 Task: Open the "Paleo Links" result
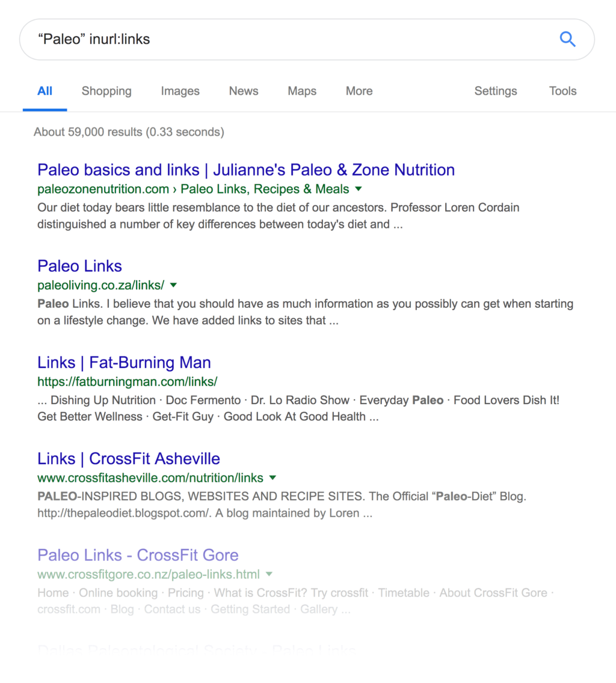tap(79, 266)
